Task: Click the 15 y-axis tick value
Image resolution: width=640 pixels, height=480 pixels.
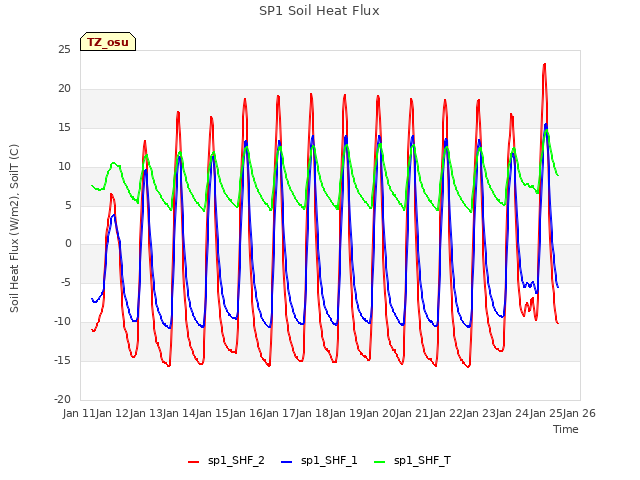Action: (x=64, y=127)
